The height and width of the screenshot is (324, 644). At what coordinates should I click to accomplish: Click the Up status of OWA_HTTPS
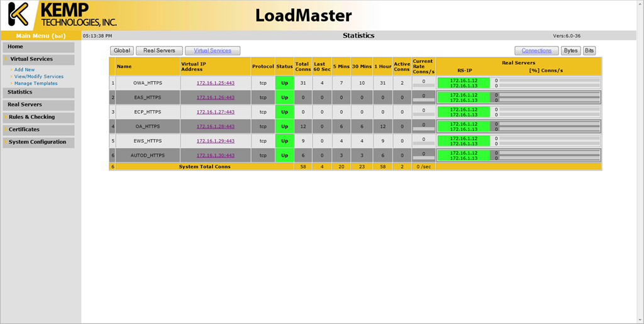click(285, 83)
